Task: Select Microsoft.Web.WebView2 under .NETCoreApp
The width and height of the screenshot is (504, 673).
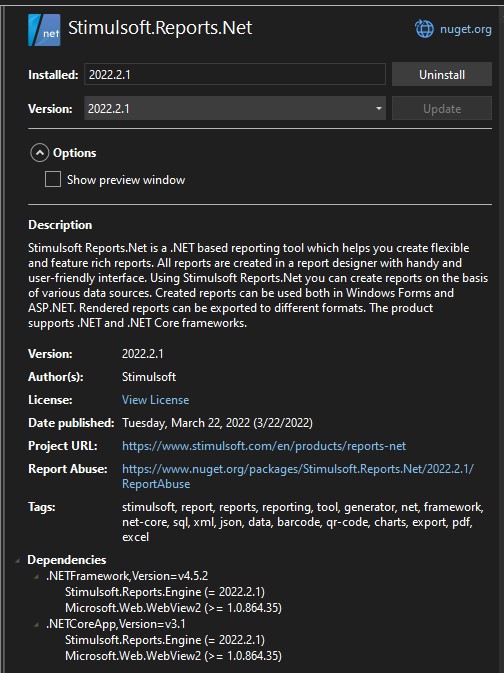Action: tap(173, 656)
